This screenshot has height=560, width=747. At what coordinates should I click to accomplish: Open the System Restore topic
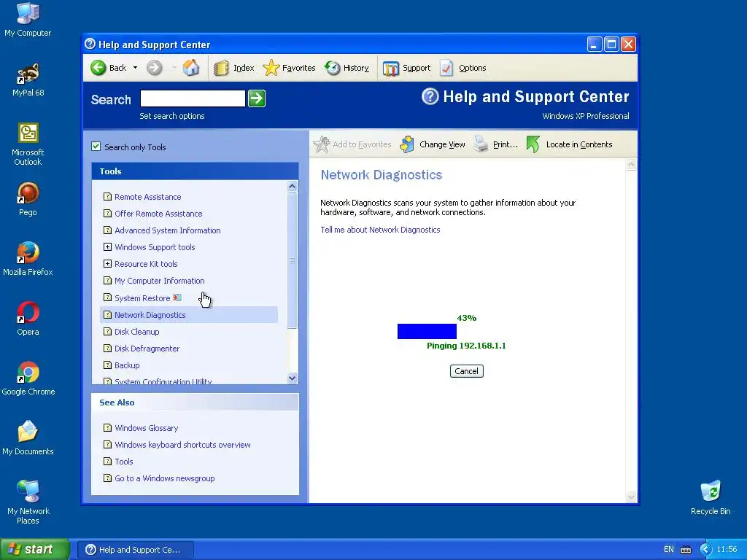[142, 298]
